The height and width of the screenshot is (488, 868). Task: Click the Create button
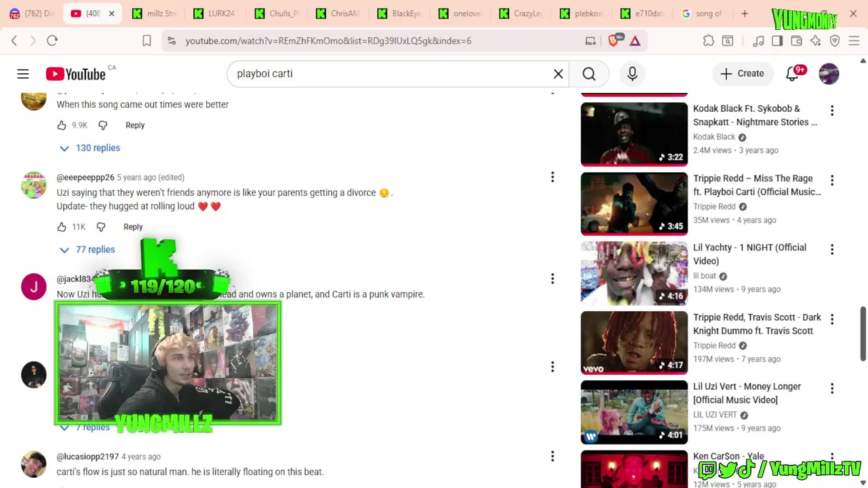click(x=742, y=74)
